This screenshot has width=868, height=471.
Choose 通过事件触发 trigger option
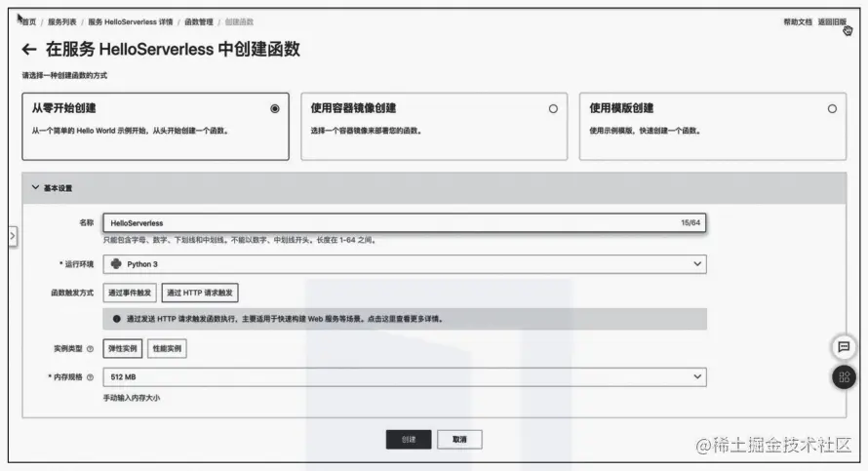pos(130,293)
